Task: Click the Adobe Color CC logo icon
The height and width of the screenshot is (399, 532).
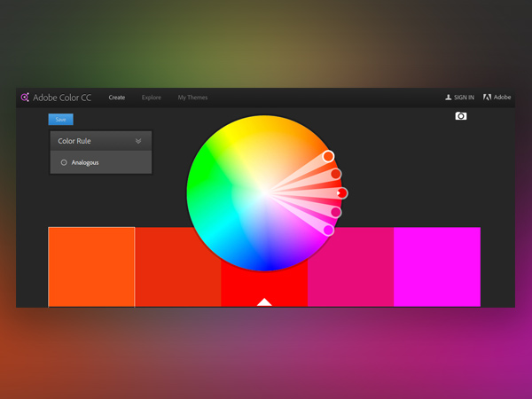Action: click(25, 98)
